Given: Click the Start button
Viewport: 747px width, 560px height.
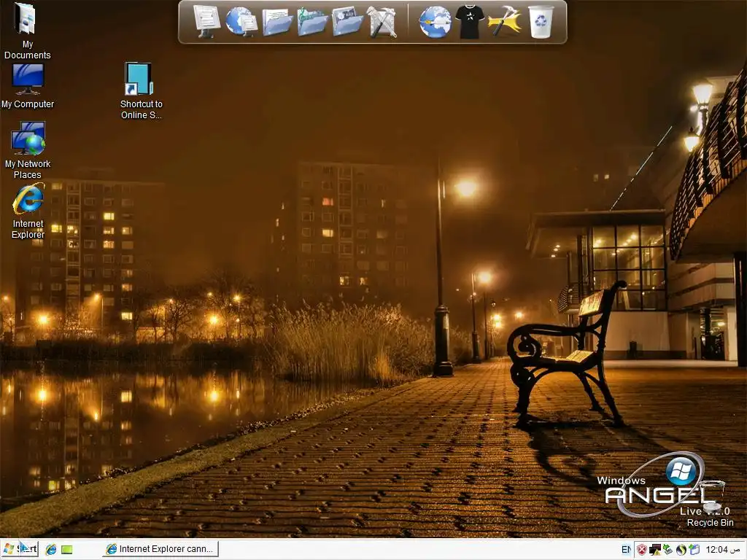Looking at the screenshot, I should pos(20,549).
